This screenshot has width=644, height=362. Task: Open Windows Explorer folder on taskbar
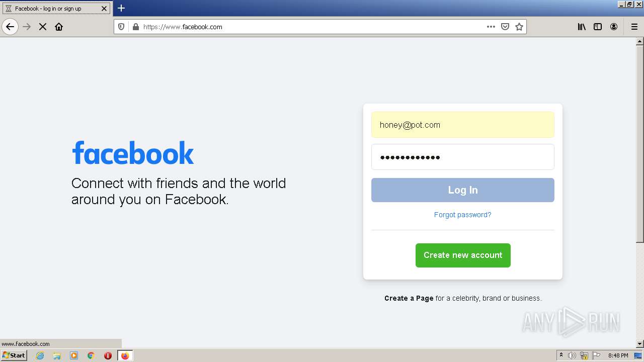click(x=57, y=355)
